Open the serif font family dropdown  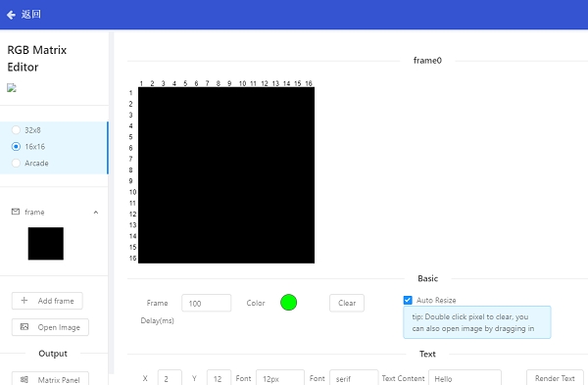point(353,378)
